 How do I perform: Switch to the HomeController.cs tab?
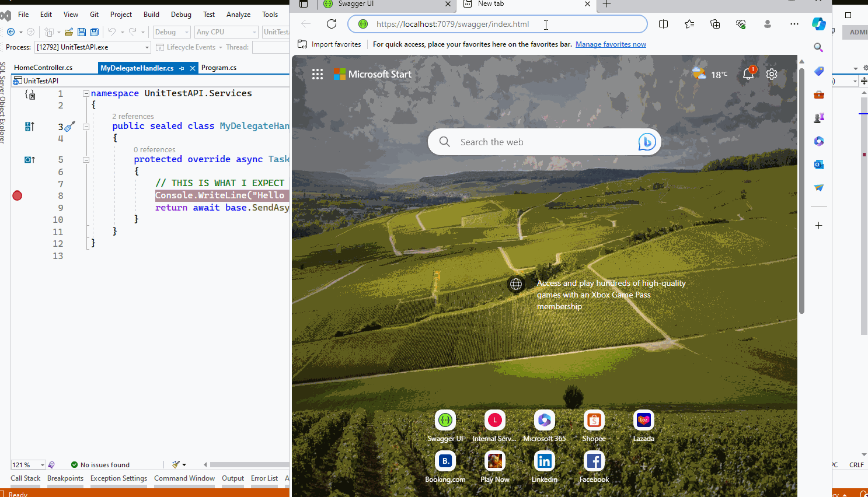pyautogui.click(x=43, y=68)
